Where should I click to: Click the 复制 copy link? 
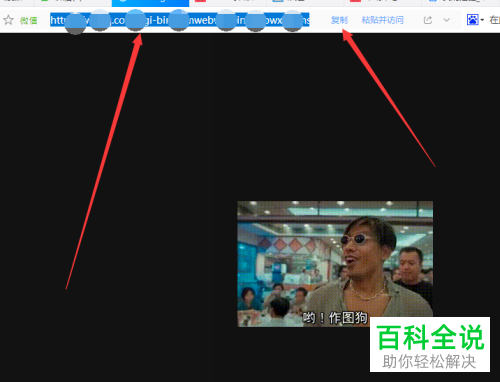[x=339, y=20]
